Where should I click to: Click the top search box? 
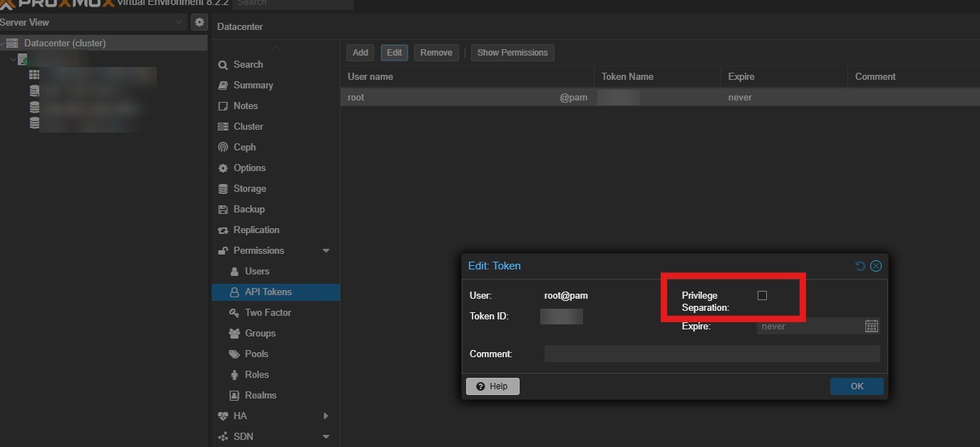(x=292, y=4)
